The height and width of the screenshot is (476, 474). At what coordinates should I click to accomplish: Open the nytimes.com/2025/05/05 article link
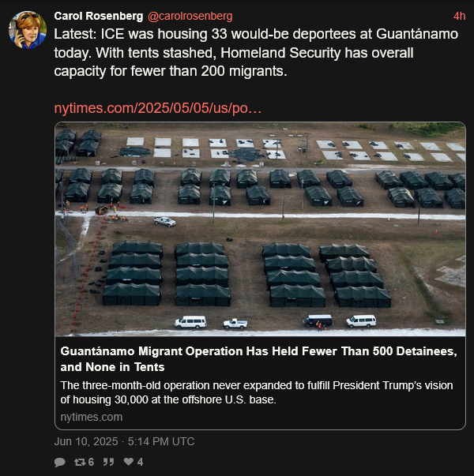[158, 108]
